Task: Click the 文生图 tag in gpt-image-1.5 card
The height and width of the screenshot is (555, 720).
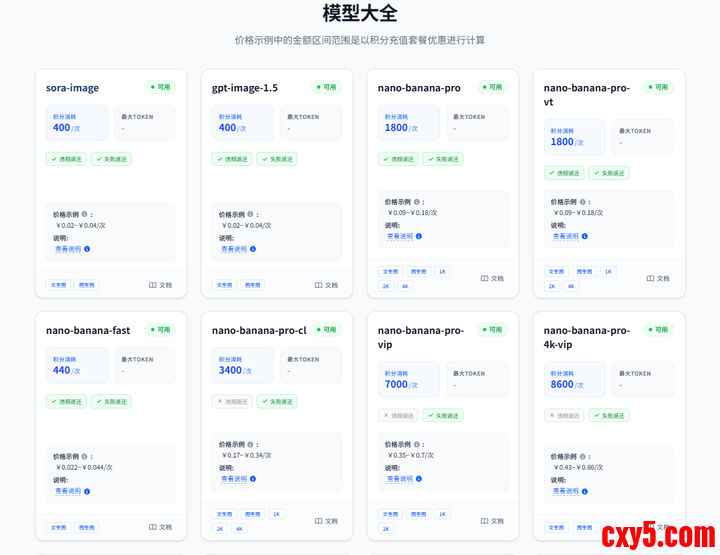Action: point(224,285)
